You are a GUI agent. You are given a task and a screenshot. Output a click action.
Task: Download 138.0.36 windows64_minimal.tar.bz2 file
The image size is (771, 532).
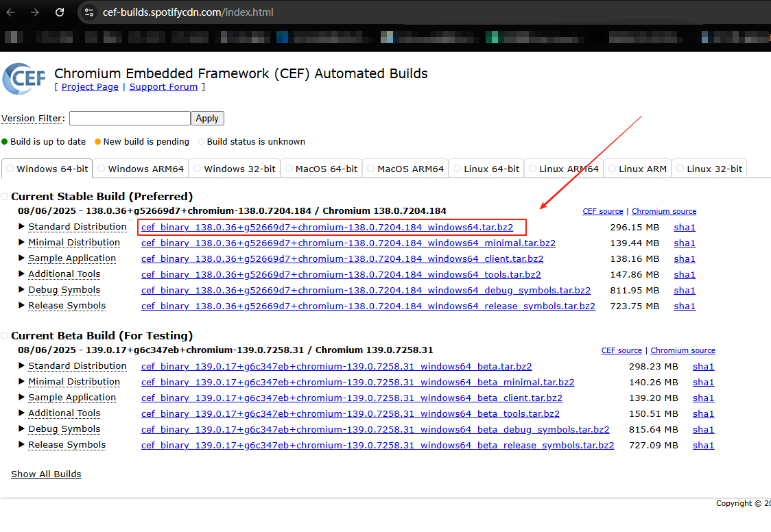coord(348,243)
